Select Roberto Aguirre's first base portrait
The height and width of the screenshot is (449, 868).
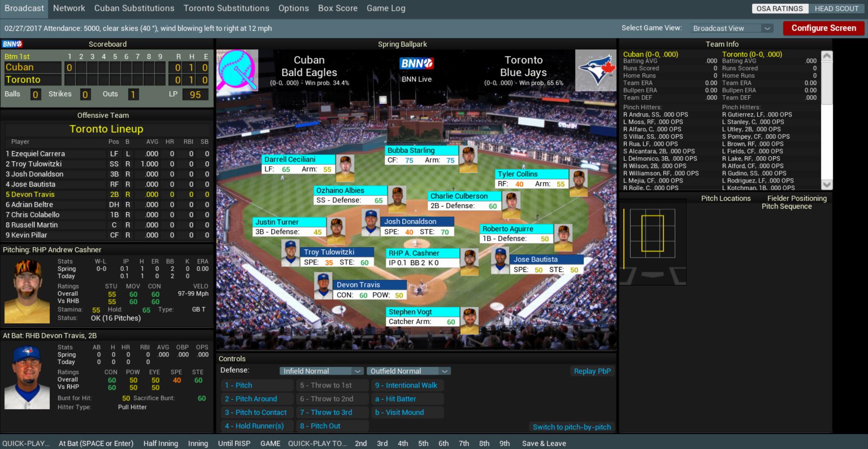pyautogui.click(x=563, y=238)
